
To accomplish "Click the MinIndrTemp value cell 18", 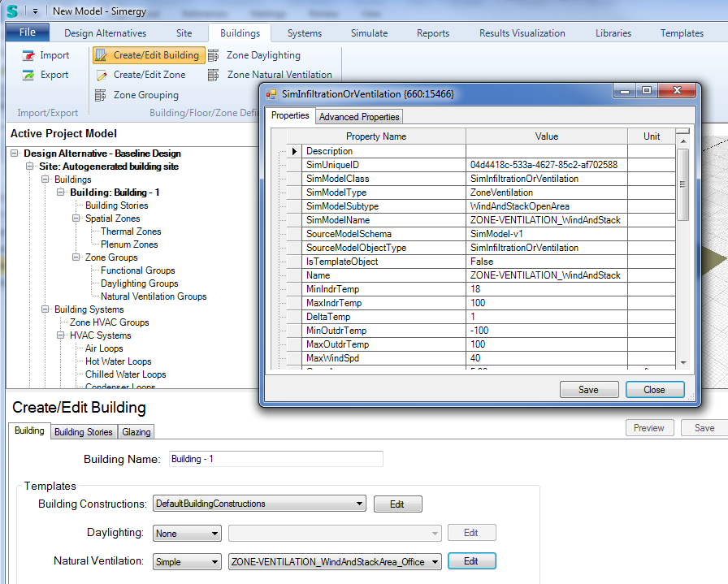I will [x=547, y=289].
